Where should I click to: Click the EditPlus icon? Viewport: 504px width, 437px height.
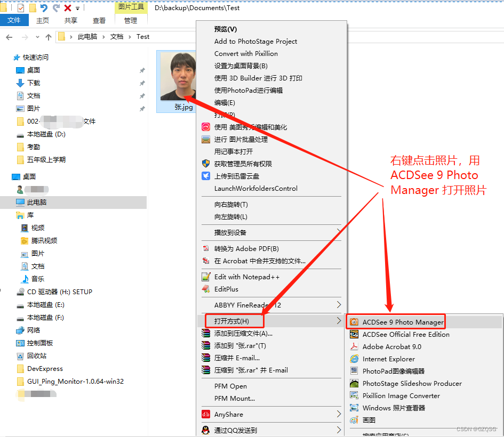[206, 289]
